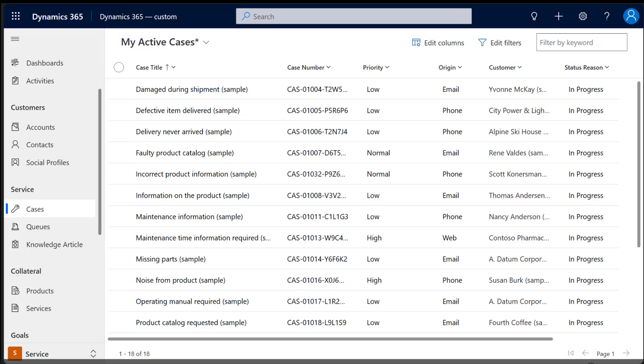Open the Dashboards section

45,62
